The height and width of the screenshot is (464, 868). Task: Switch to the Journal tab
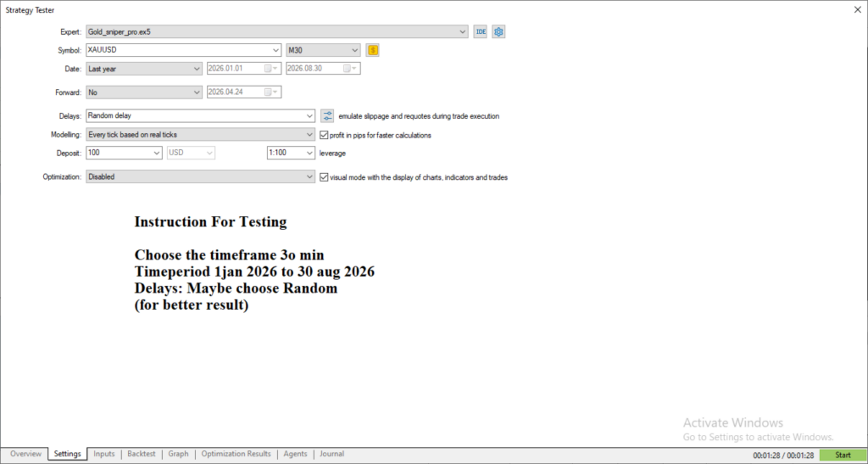[x=331, y=454]
